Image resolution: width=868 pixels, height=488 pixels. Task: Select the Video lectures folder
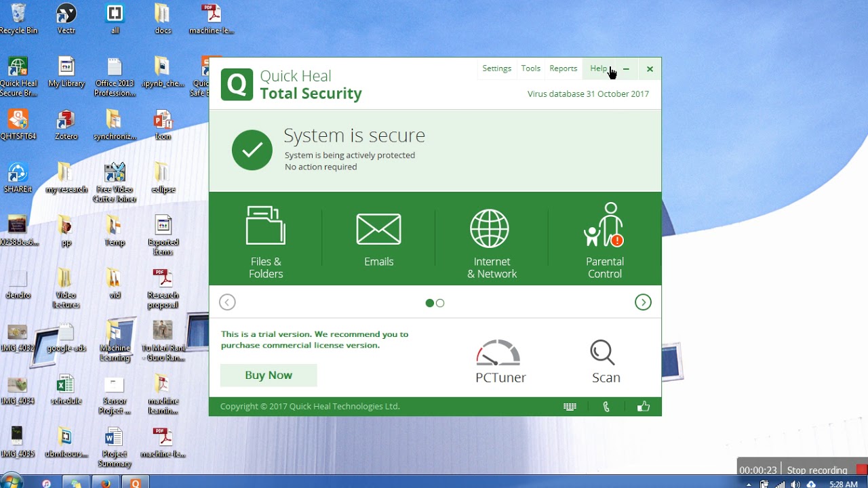pos(66,288)
